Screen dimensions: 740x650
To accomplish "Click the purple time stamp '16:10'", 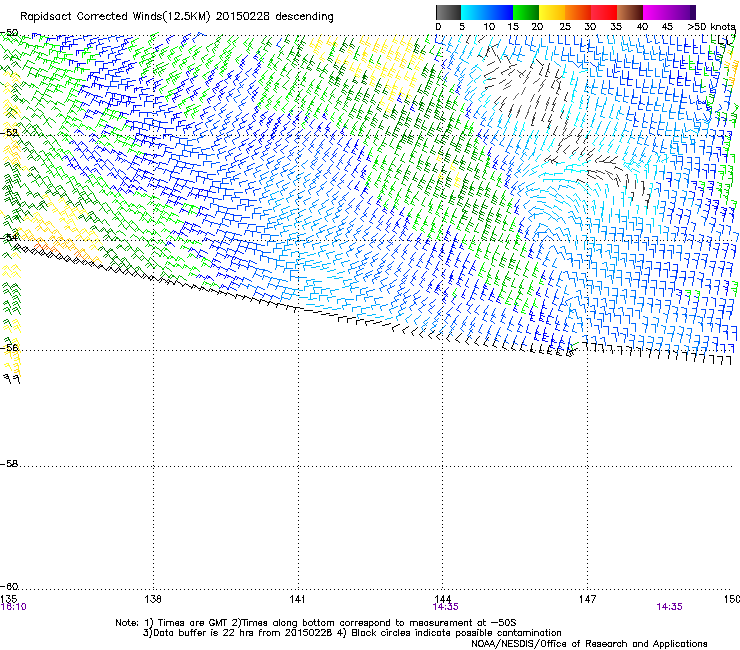I will (x=13, y=607).
